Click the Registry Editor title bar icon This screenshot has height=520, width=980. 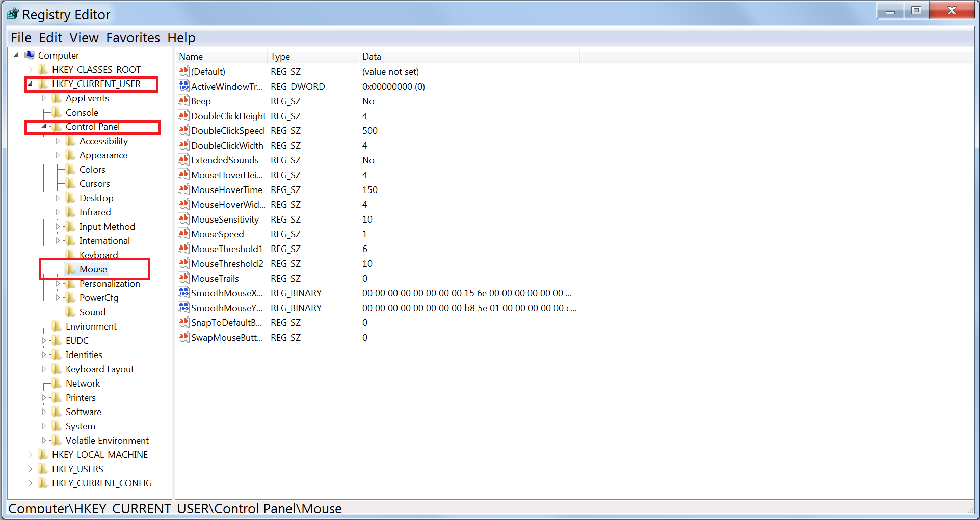13,14
